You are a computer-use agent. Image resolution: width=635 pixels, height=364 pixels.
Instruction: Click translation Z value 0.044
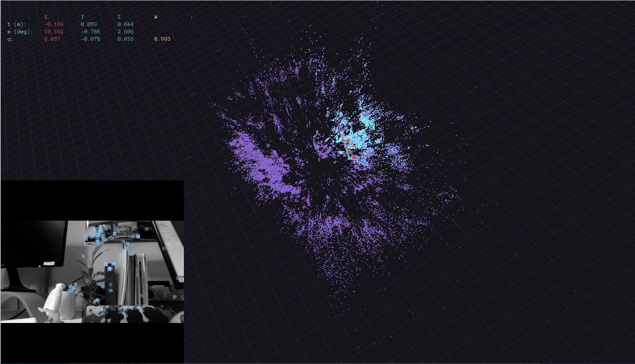tap(126, 25)
